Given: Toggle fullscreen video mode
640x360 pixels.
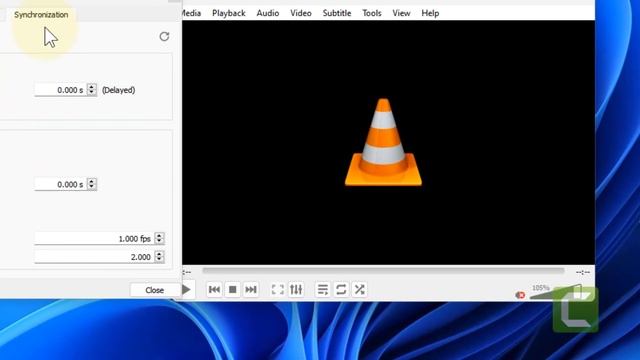Looking at the screenshot, I should (x=278, y=290).
